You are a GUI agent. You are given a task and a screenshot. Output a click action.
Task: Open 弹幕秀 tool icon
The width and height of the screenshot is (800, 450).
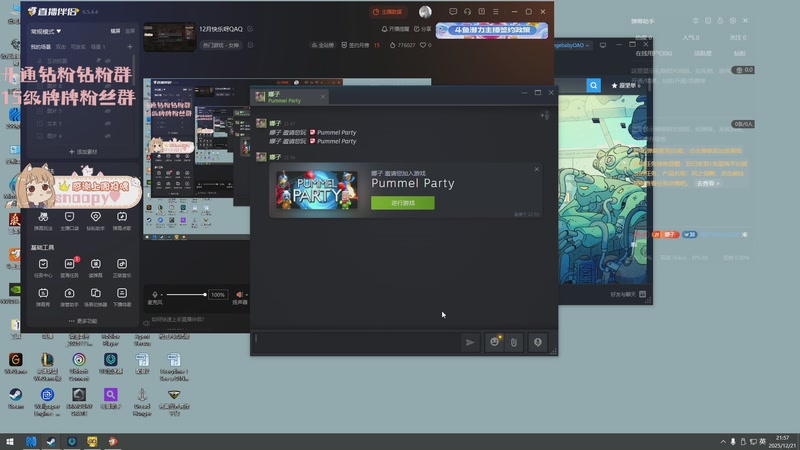coord(43,297)
